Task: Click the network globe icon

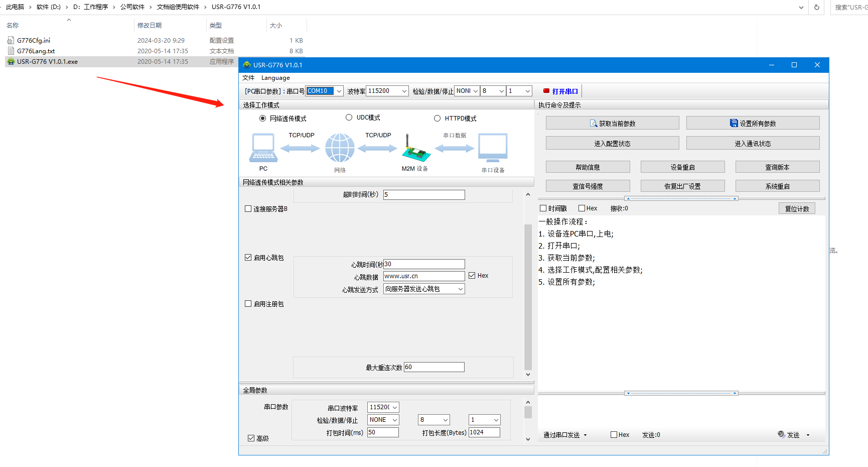Action: 340,148
